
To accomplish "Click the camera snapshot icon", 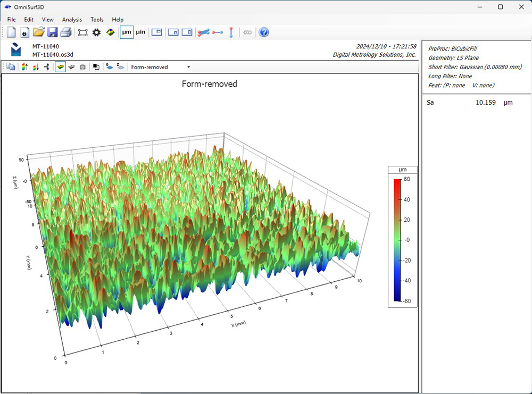I will pyautogui.click(x=82, y=67).
